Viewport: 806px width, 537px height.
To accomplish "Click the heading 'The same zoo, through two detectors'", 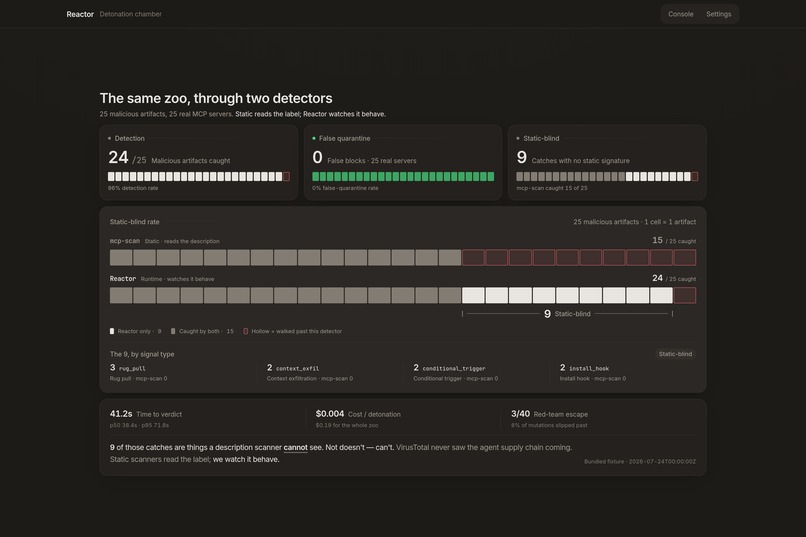I will tap(216, 98).
